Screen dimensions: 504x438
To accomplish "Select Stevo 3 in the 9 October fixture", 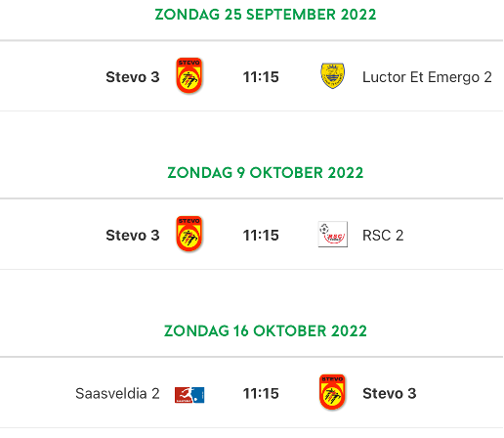I will click(x=133, y=236).
